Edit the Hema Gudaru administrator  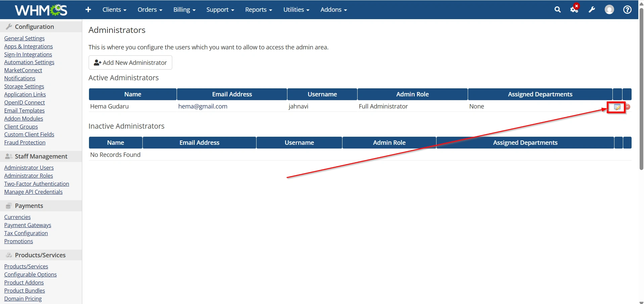(617, 107)
